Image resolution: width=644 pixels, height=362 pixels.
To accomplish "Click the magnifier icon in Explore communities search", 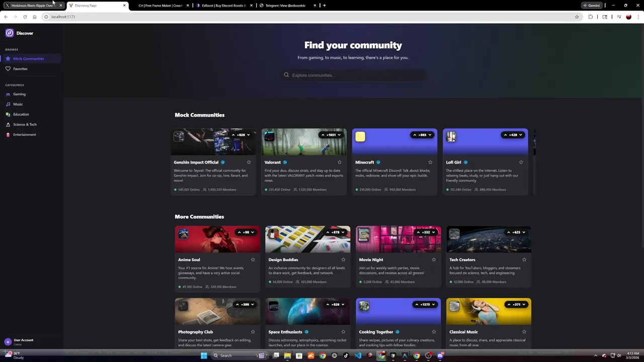I will [x=286, y=75].
